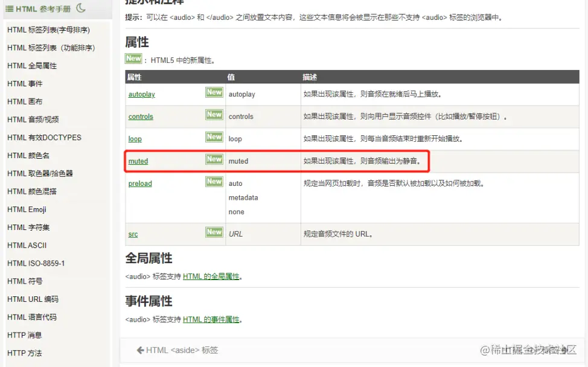Go to HTML 全局属性 sidebar item
Image resolution: width=588 pixels, height=367 pixels.
pos(32,66)
